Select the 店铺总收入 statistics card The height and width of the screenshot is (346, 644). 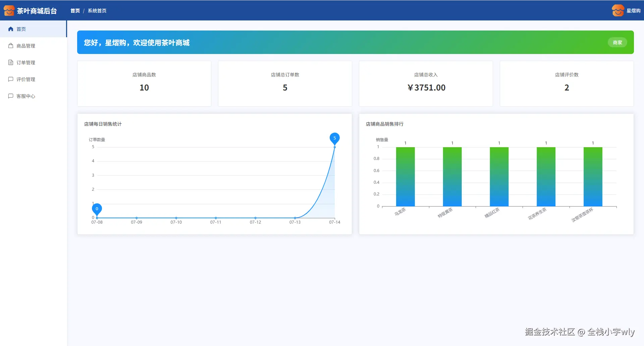tap(426, 83)
